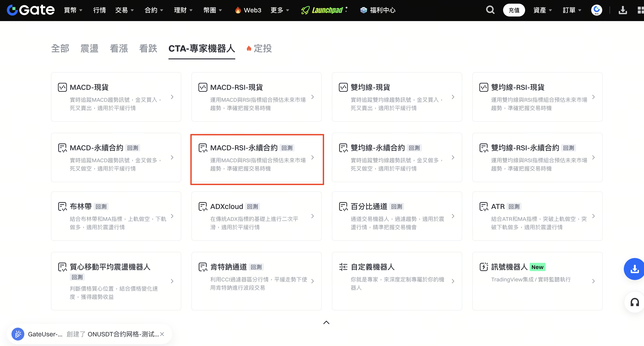Image resolution: width=644 pixels, height=346 pixels.
Task: Select the 定投 tab
Action: 262,48
